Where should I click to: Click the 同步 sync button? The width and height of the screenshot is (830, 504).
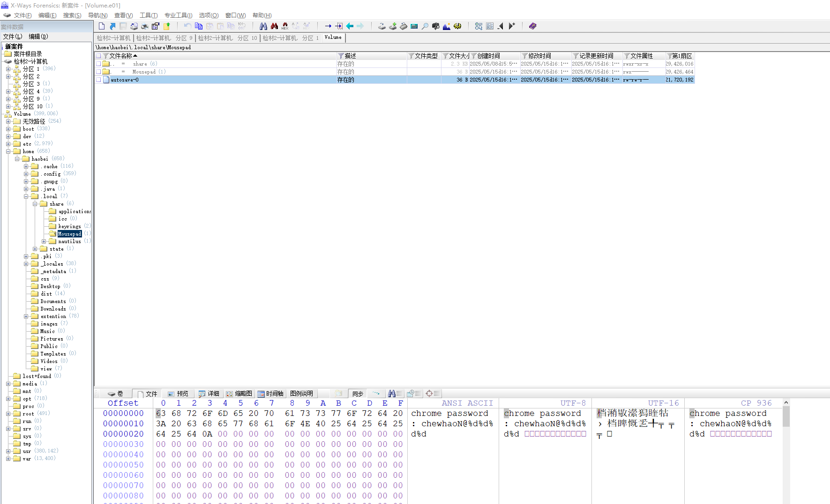[x=358, y=394]
